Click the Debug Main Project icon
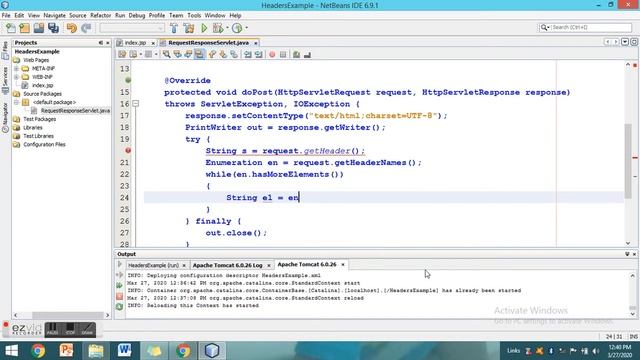This screenshot has height=360, width=640. click(x=218, y=28)
